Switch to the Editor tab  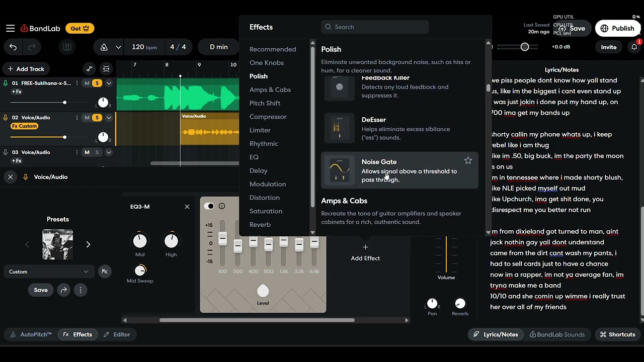coord(117,334)
